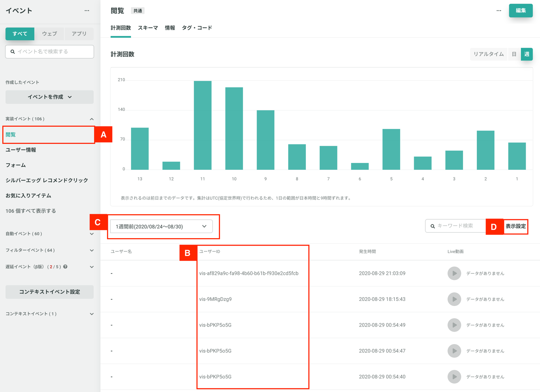Play Live video for 00:54:49 row
The width and height of the screenshot is (540, 392).
pyautogui.click(x=454, y=325)
